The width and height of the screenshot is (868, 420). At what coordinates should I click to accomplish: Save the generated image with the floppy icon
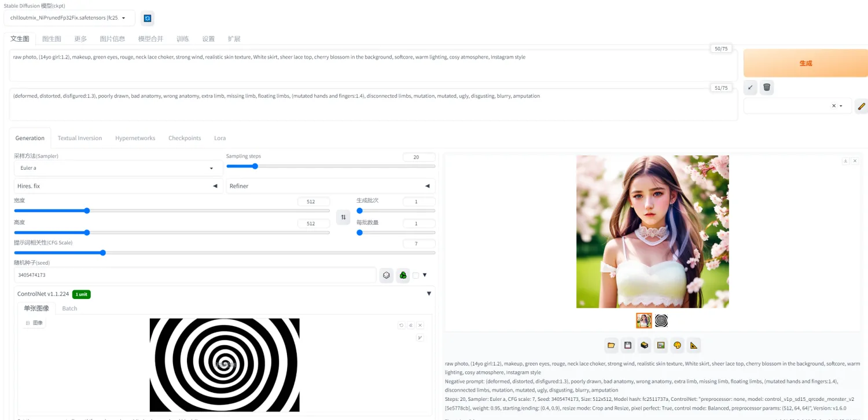coord(627,346)
